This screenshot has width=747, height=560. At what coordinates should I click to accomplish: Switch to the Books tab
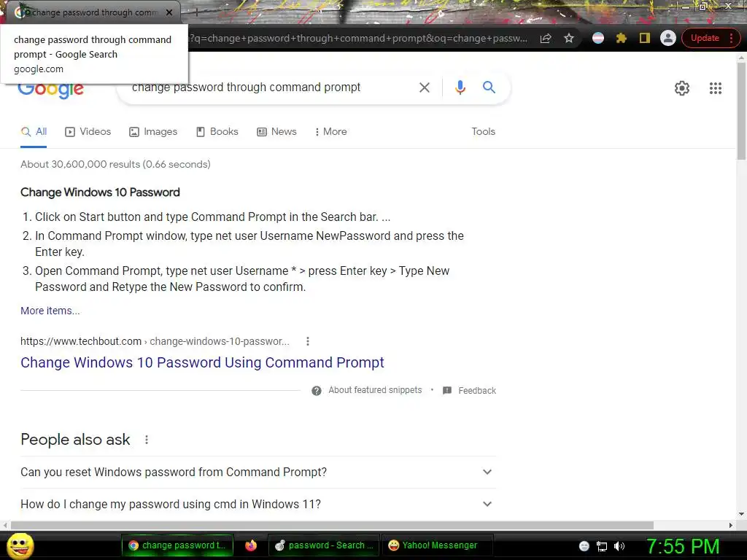(x=217, y=132)
